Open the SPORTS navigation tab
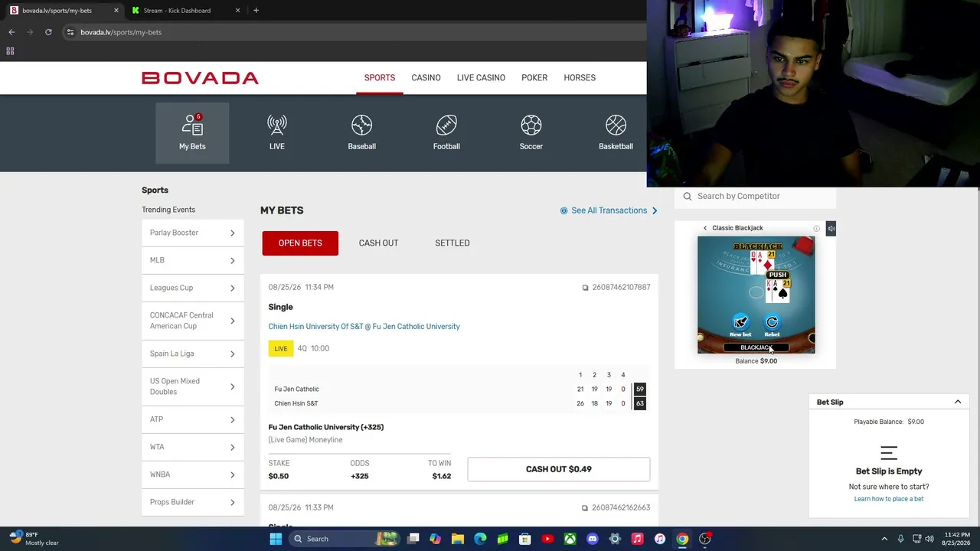Viewport: 980px width, 551px height. 380,78
